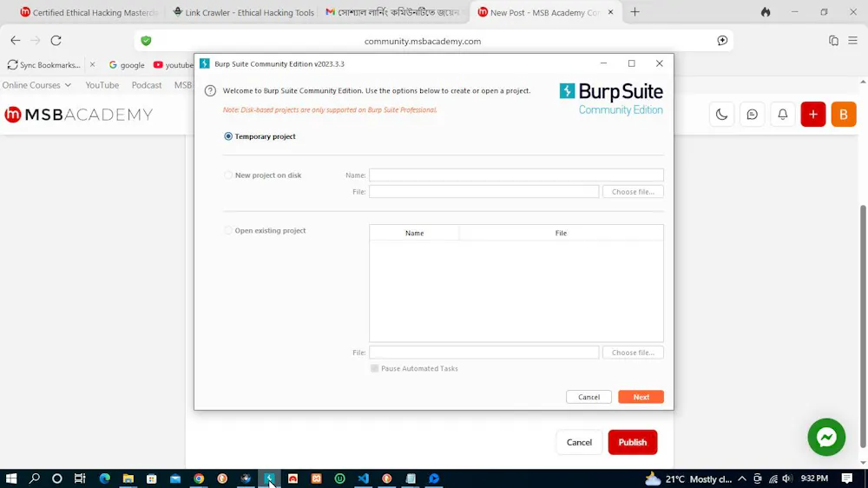The image size is (868, 488).
Task: Open the messages chat icon in MSB Academy header
Action: click(x=752, y=115)
